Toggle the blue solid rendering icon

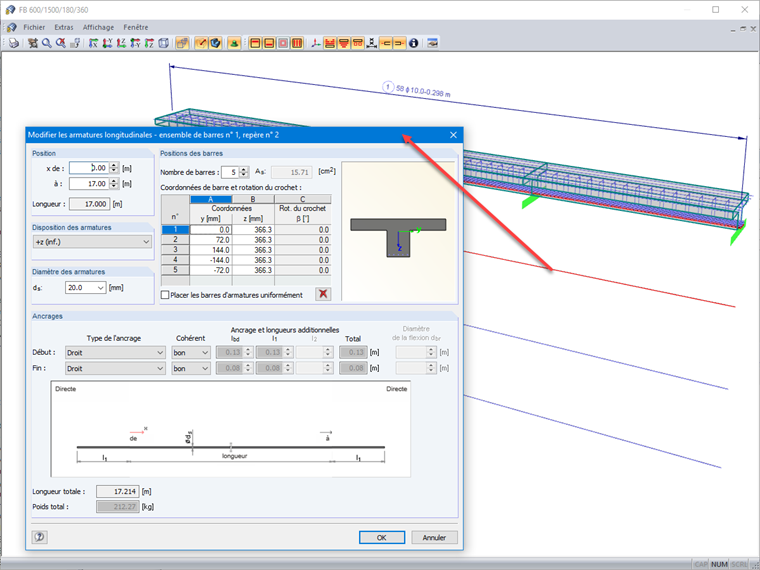point(215,43)
